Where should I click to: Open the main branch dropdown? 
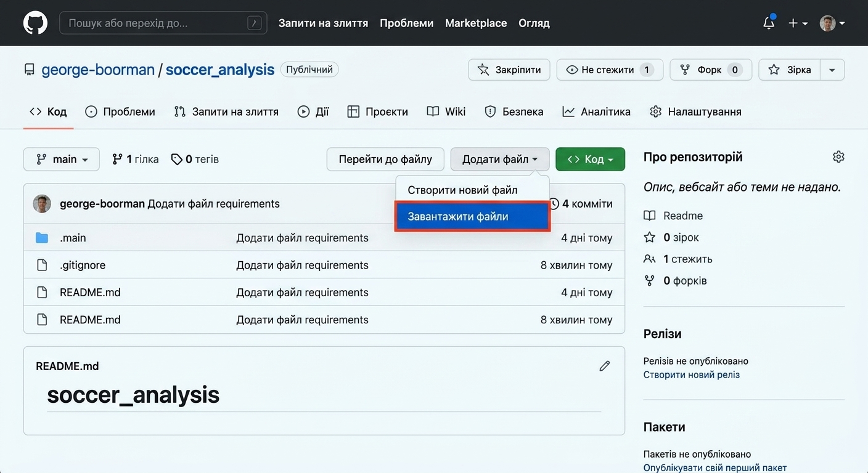click(x=62, y=160)
